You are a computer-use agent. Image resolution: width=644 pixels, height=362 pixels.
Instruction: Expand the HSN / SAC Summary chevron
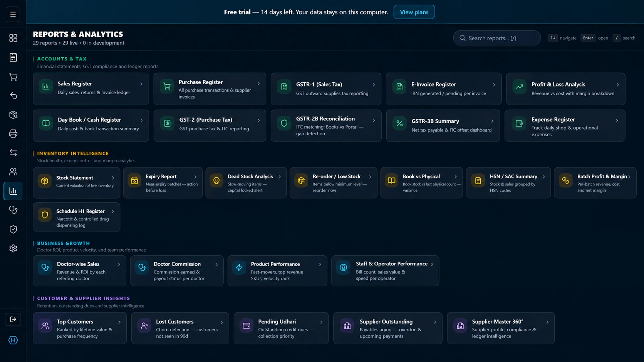543,177
